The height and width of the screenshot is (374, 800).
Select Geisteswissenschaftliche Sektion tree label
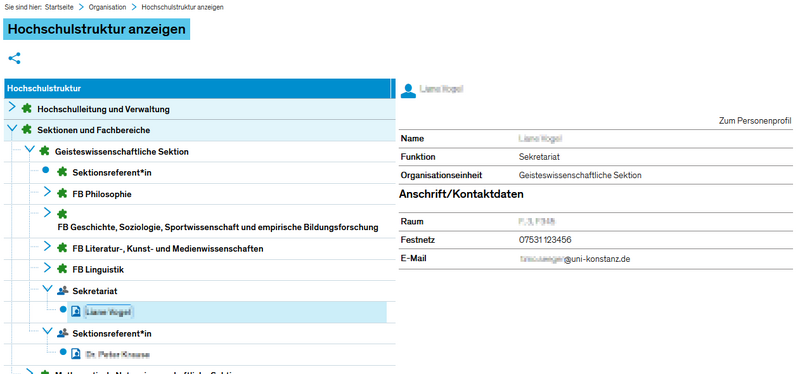[x=121, y=152]
